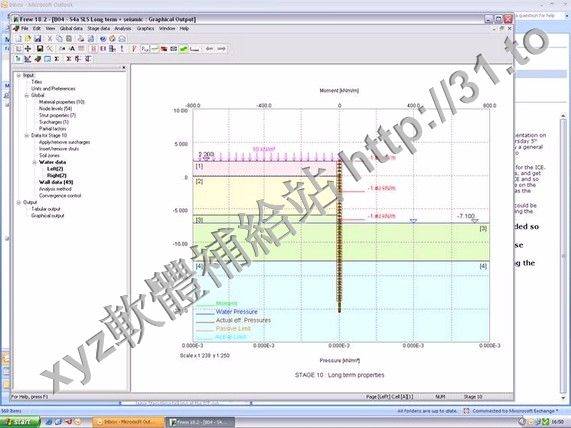Image resolution: width=571 pixels, height=428 pixels.
Task: Open the File menu
Action: click(25, 28)
